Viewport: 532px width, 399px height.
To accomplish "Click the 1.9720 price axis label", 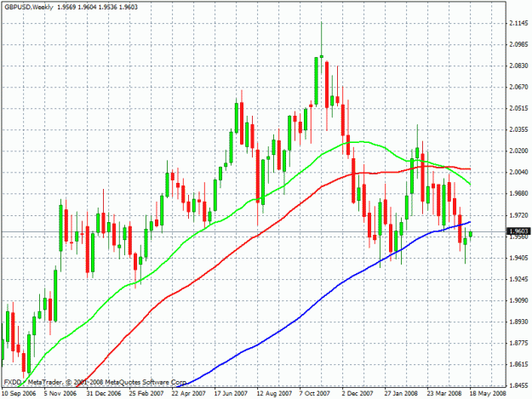I will click(x=518, y=215).
